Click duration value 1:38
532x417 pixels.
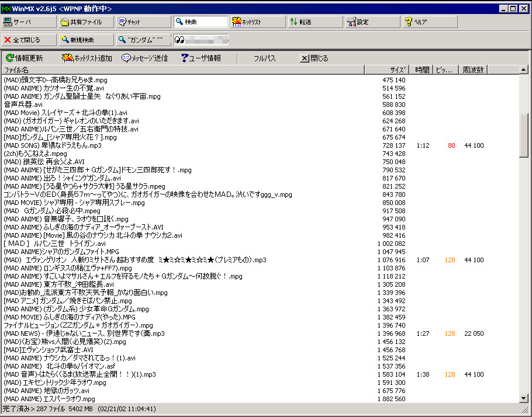423,374
